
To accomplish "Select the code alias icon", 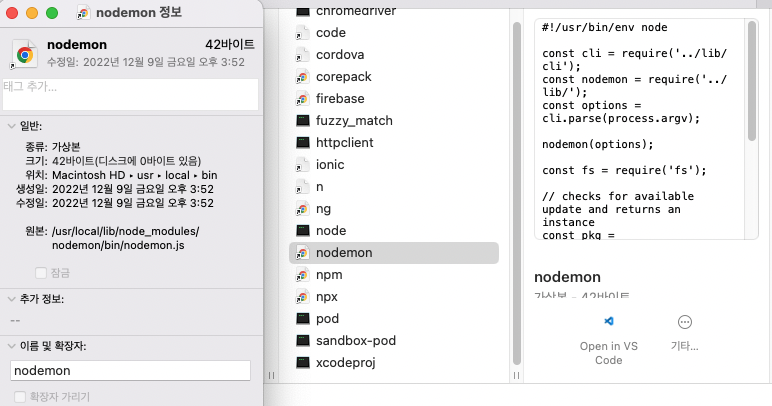I will click(x=302, y=33).
